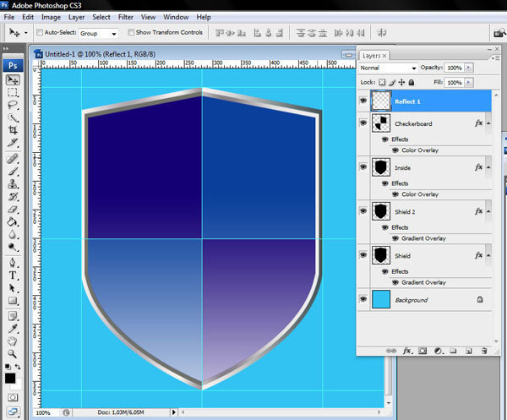
Task: Toggle lock transparent pixels
Action: point(382,82)
